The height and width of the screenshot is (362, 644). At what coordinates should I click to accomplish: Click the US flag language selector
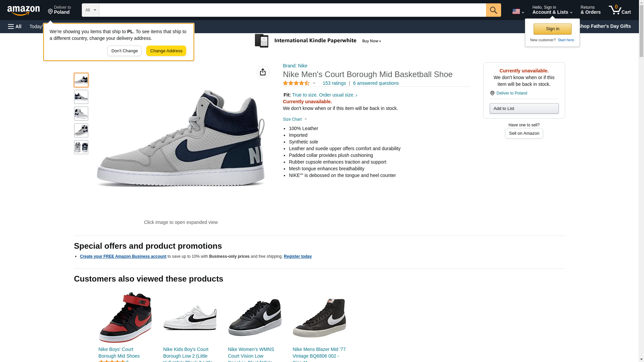pyautogui.click(x=518, y=11)
